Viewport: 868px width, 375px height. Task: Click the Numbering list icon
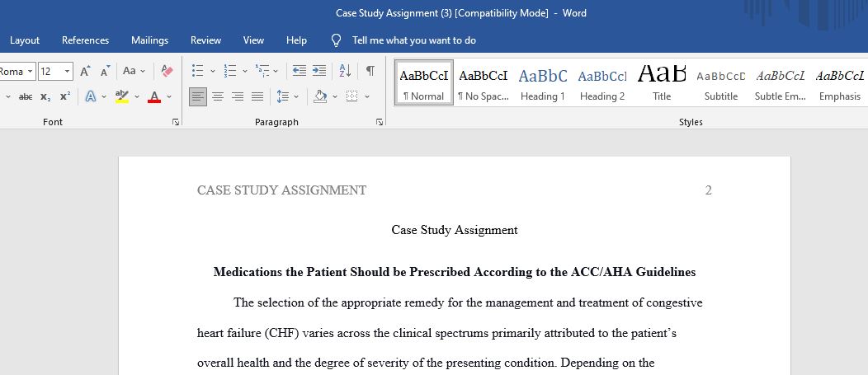pos(229,71)
